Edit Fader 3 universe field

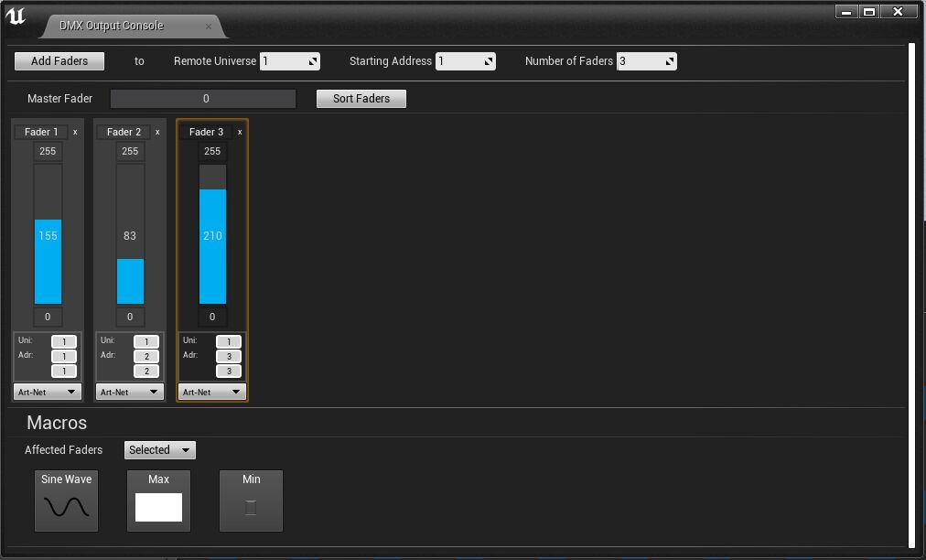point(229,341)
